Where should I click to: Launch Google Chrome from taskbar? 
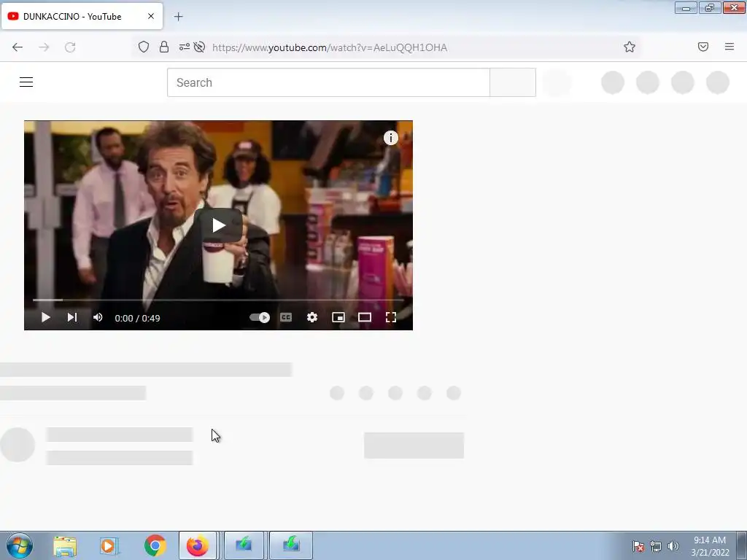pyautogui.click(x=155, y=545)
